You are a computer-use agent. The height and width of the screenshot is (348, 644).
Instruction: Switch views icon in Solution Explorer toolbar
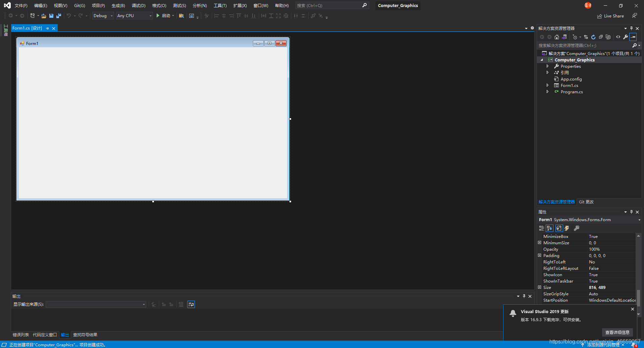pos(565,37)
